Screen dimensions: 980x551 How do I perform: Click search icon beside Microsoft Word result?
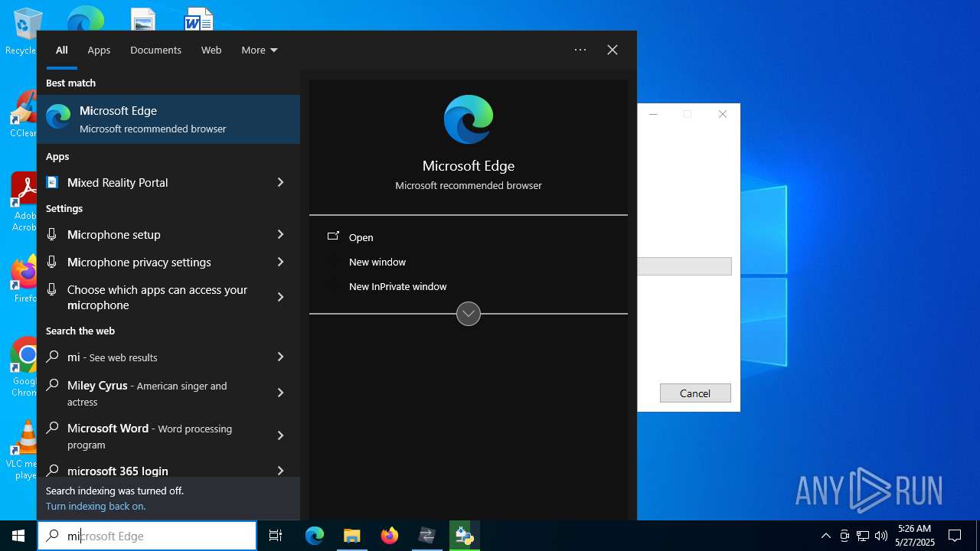[52, 429]
